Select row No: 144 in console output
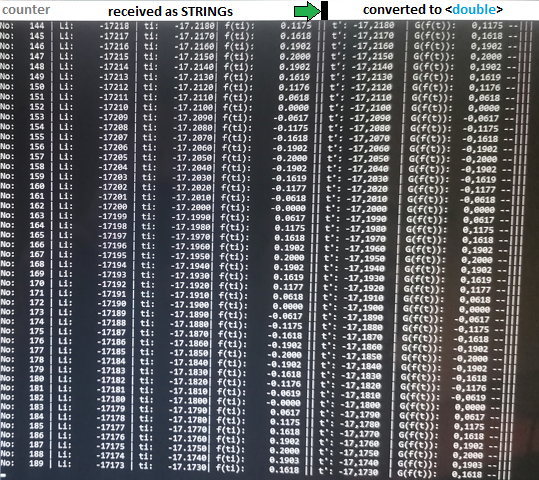Screen dimensions: 539x480 tap(261, 26)
